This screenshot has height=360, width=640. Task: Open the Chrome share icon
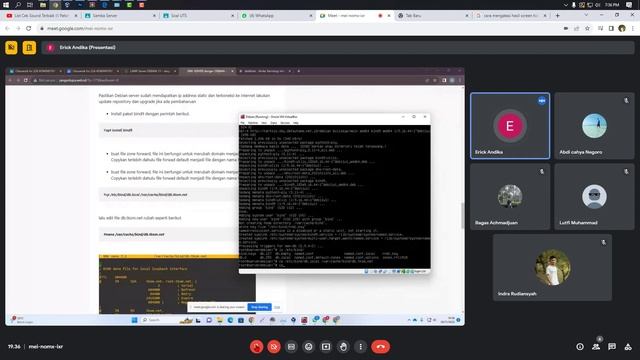click(576, 29)
